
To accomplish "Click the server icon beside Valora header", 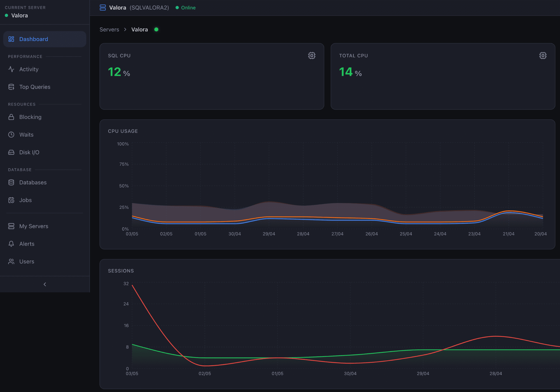I will pyautogui.click(x=103, y=8).
